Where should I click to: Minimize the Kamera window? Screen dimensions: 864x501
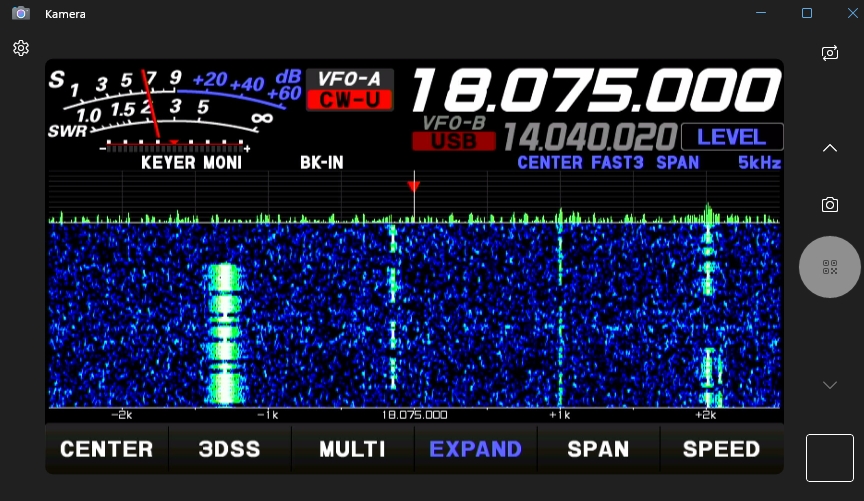click(762, 14)
